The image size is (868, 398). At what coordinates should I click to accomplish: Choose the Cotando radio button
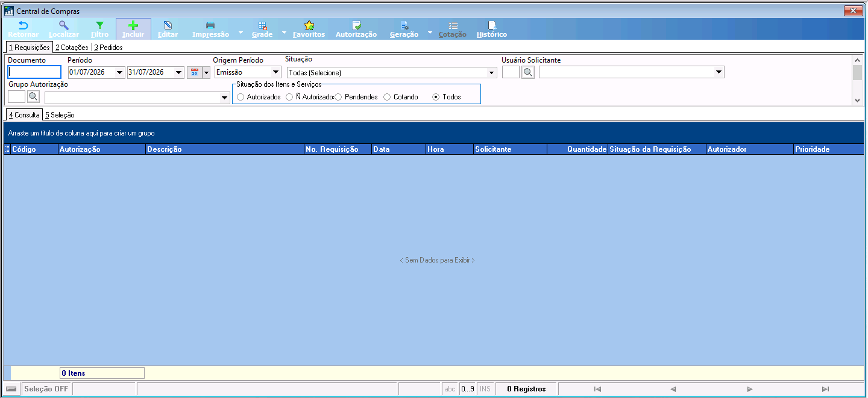pyautogui.click(x=388, y=97)
